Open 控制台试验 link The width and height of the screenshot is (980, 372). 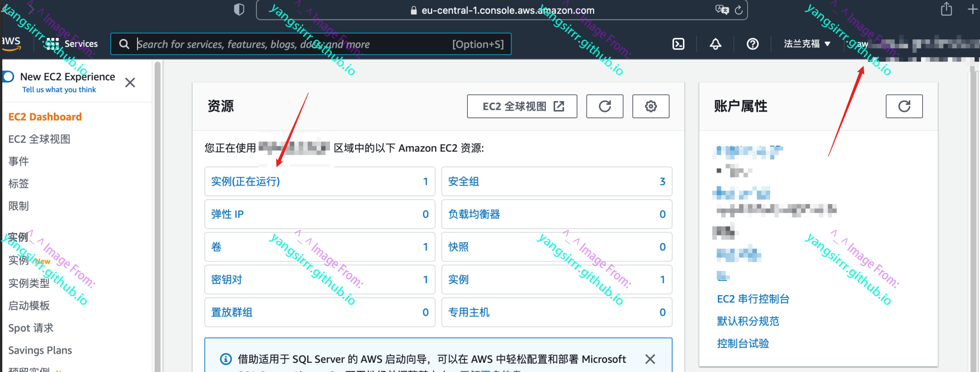coord(743,343)
